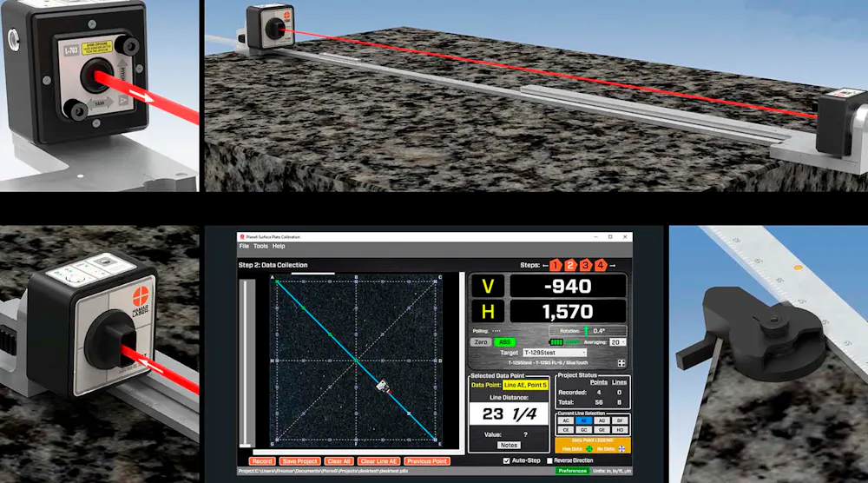Click the Plane5 app icon in title bar
This screenshot has height=483, width=868.
pyautogui.click(x=242, y=236)
